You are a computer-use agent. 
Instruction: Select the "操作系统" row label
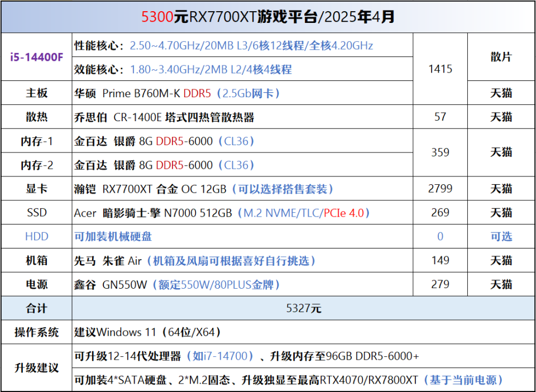(37, 332)
